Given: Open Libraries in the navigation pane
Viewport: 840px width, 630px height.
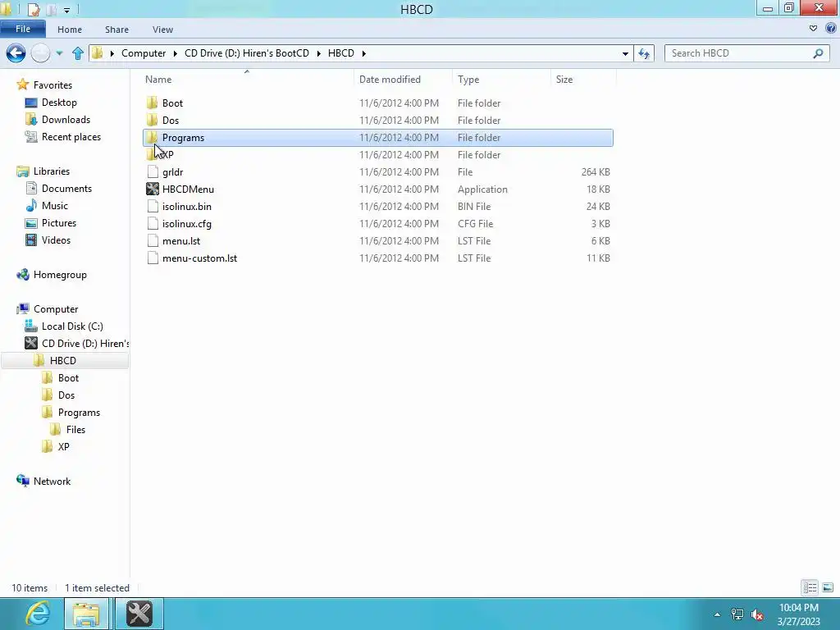Looking at the screenshot, I should pos(52,171).
